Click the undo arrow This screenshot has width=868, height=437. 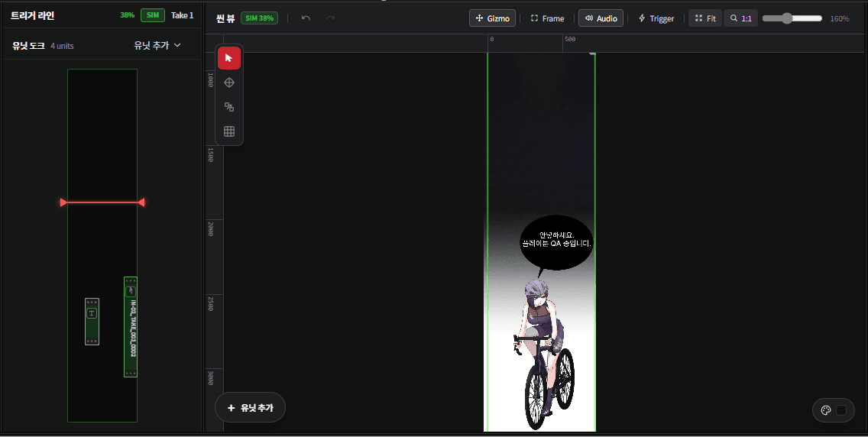click(x=306, y=18)
